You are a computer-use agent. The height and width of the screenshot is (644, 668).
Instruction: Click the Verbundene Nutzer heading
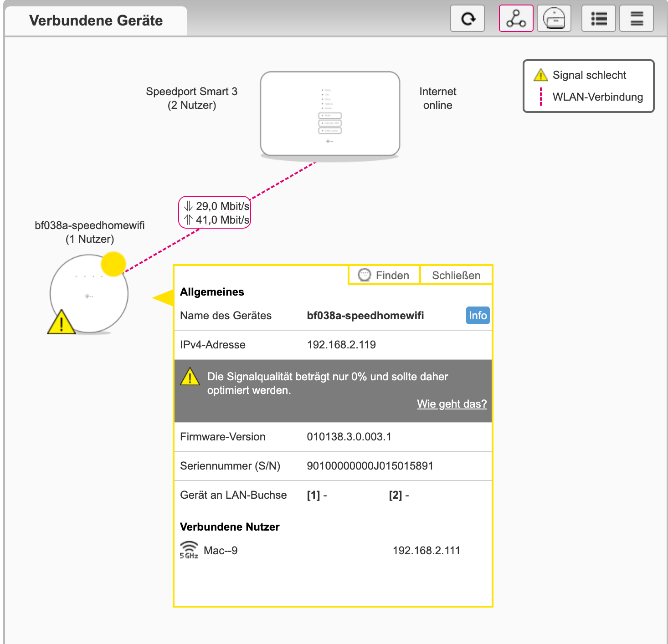point(230,527)
